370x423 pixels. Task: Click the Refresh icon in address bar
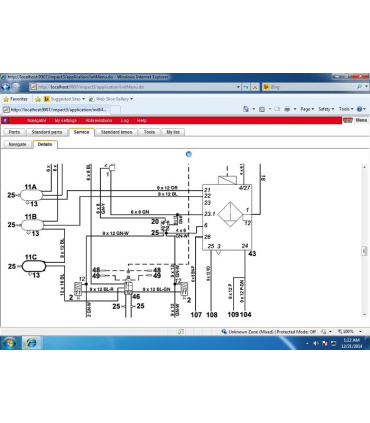[x=246, y=87]
